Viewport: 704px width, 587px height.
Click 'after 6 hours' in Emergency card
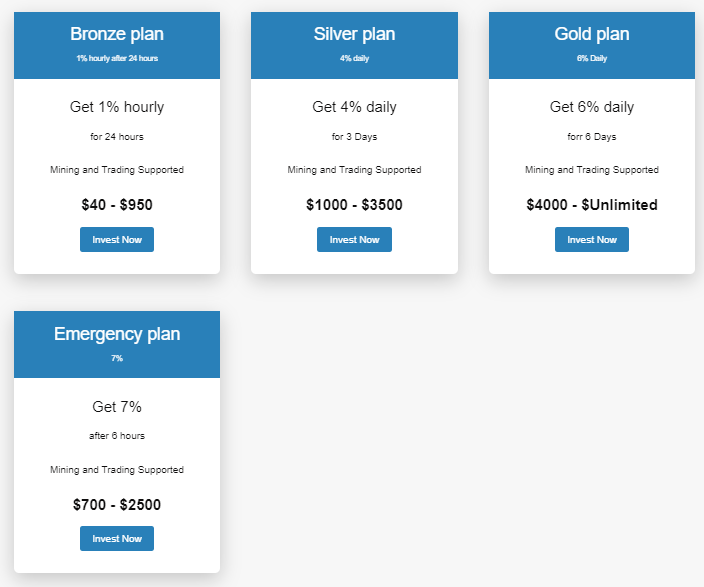(x=117, y=436)
